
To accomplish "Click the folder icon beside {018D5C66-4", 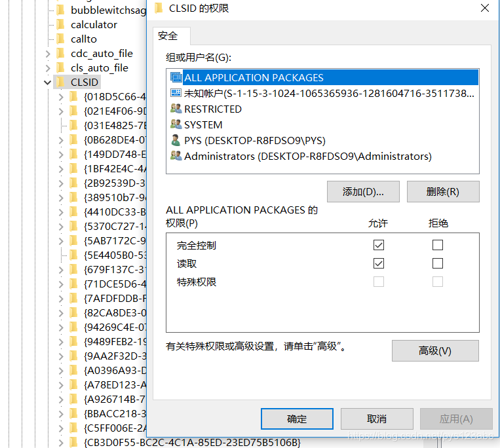I will 73,96.
